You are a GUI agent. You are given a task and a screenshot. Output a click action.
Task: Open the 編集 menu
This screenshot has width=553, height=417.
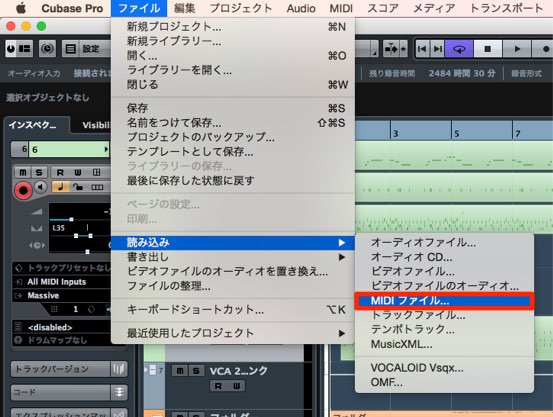tap(185, 8)
